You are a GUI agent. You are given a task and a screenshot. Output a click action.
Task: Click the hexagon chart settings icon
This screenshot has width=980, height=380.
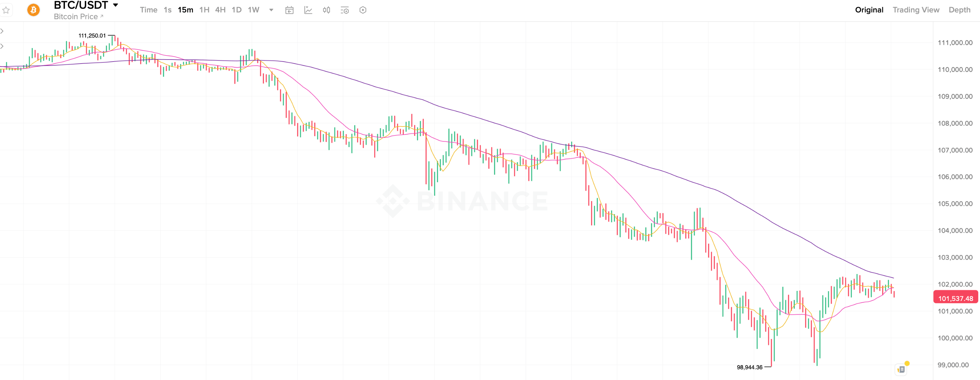pos(363,10)
